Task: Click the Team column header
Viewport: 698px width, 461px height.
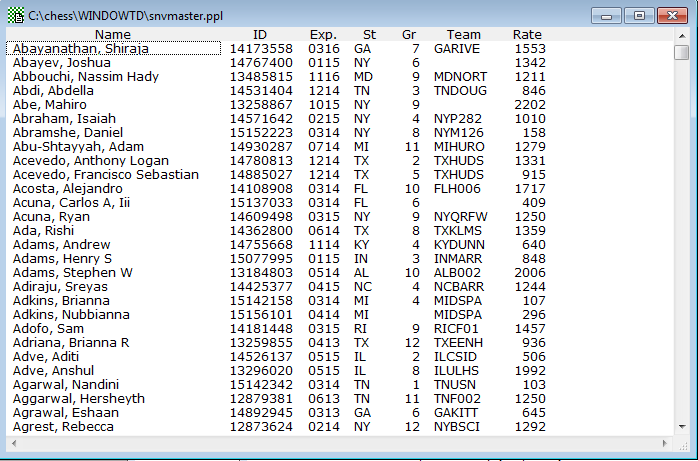Action: pyautogui.click(x=463, y=35)
